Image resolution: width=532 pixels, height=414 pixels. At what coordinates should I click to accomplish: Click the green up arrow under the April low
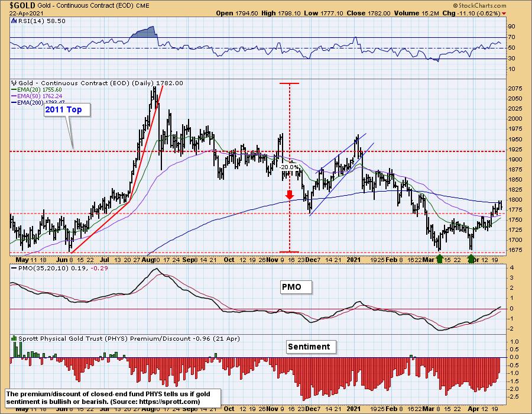(471, 259)
